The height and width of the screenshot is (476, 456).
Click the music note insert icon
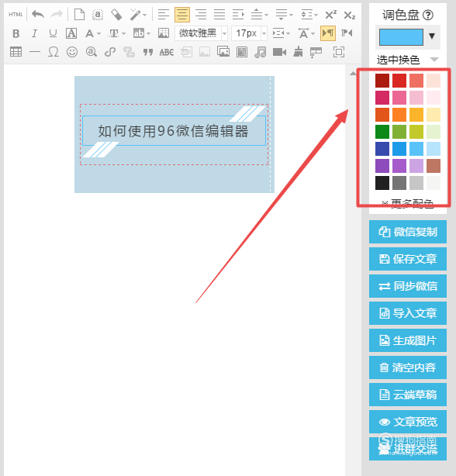pyautogui.click(x=260, y=52)
